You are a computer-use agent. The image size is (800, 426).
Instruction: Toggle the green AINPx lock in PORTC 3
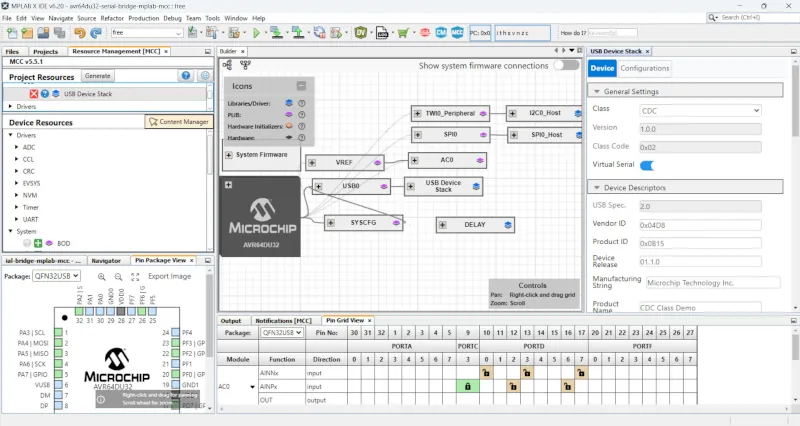pos(467,387)
